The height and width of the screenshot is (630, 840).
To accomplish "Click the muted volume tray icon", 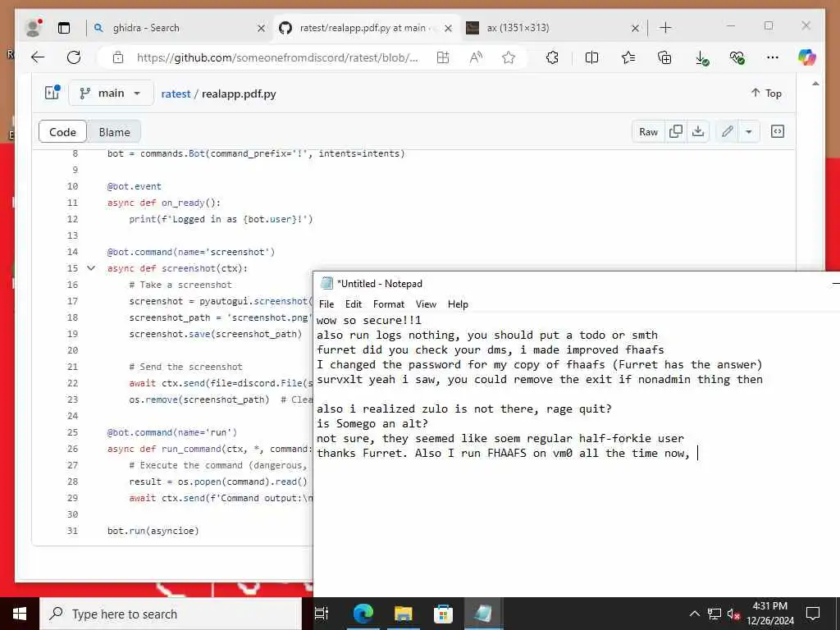I will [x=733, y=614].
